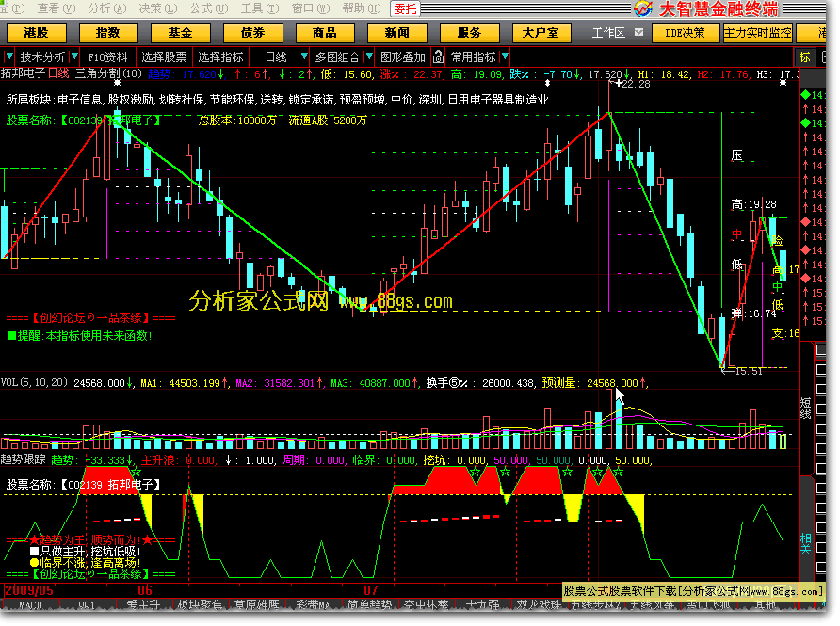This screenshot has width=840, height=626.
Task: Switch to the 板块聚焦 indicator tab
Action: (200, 605)
